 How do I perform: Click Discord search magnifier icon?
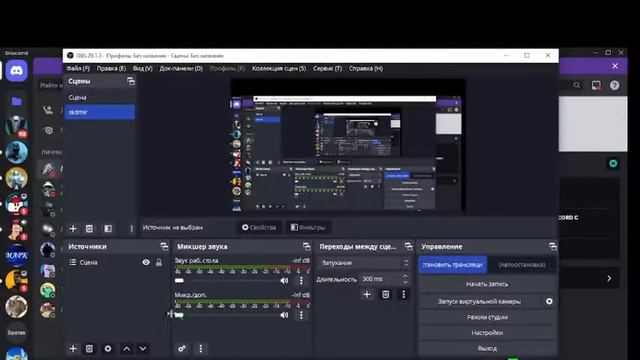(x=577, y=85)
